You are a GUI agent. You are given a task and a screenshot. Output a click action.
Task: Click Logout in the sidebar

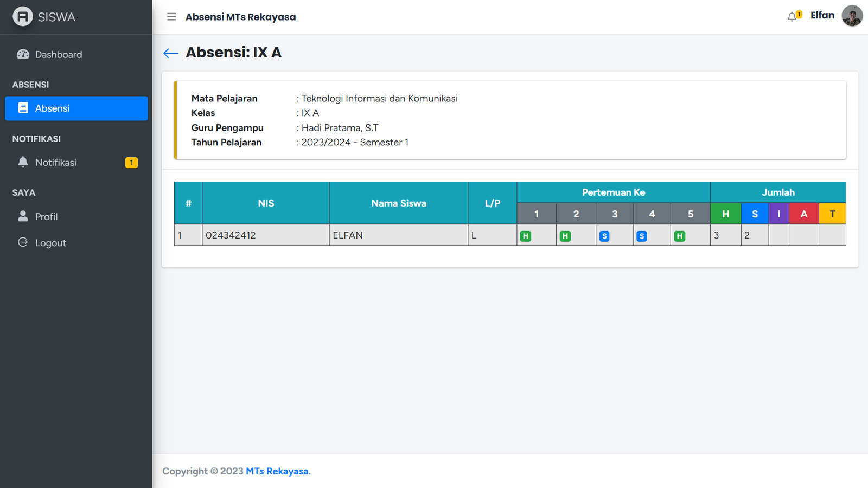pos(50,243)
